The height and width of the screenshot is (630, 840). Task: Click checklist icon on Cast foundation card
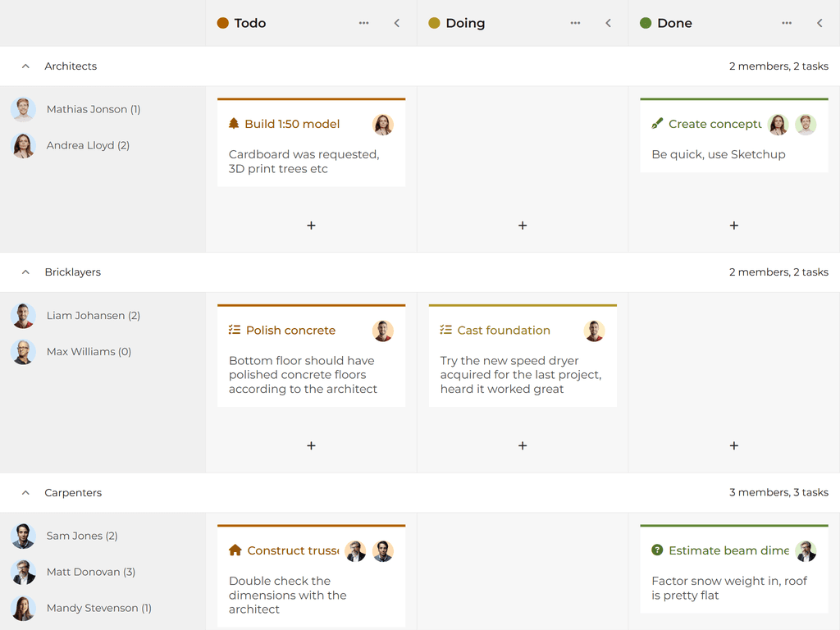coord(446,330)
